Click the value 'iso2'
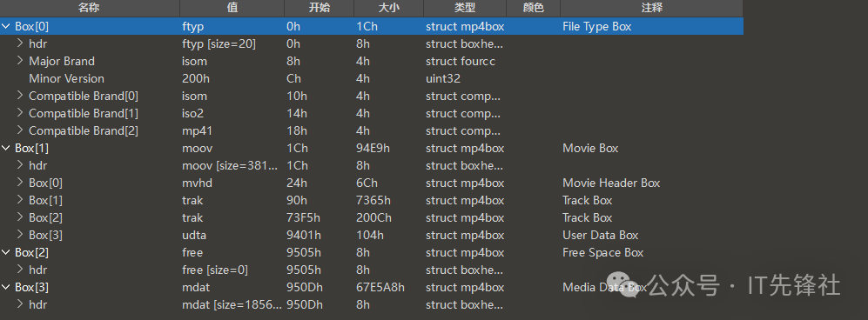 click(193, 113)
